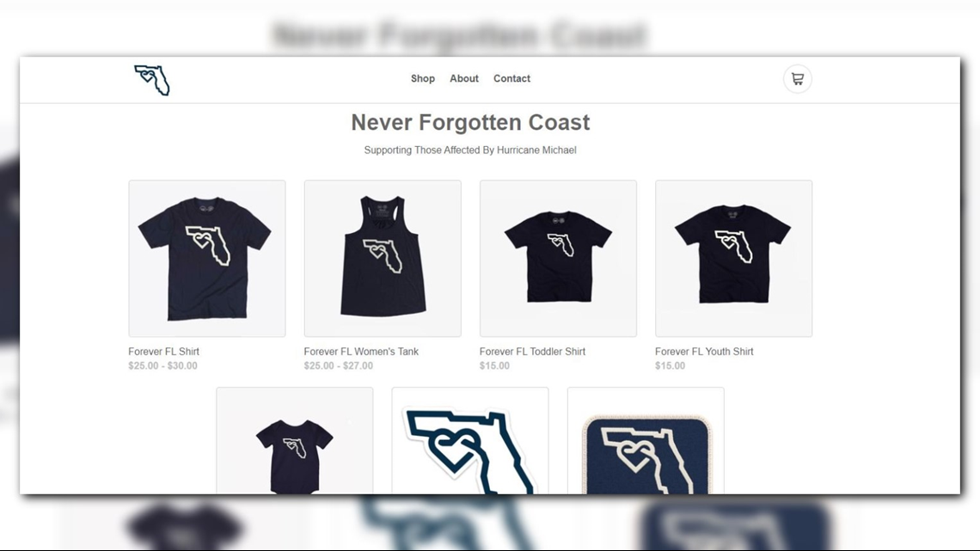Select the Forever FL Youth Shirt image
980x551 pixels.
(734, 259)
